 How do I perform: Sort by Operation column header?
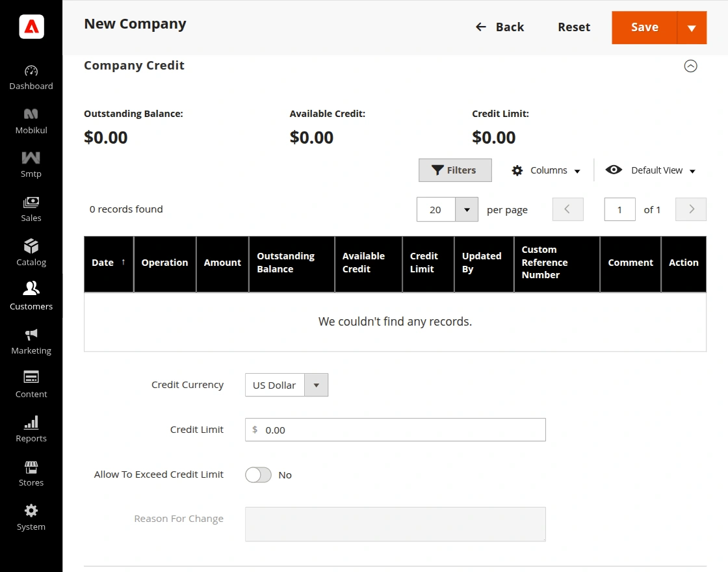pyautogui.click(x=165, y=264)
